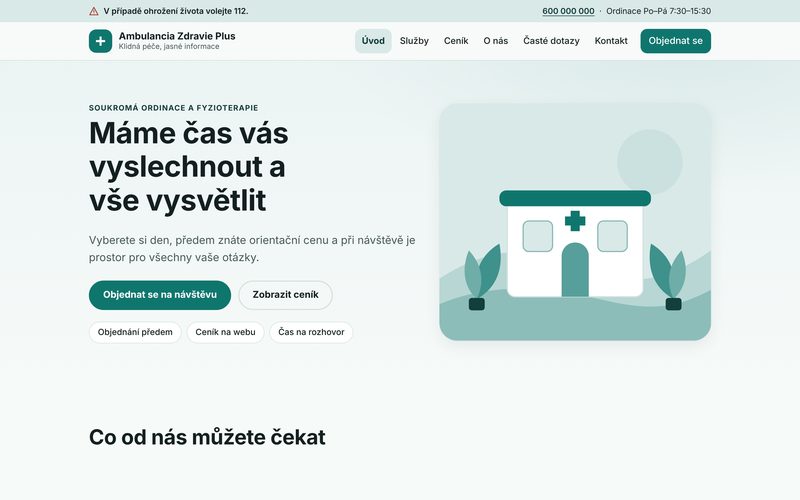This screenshot has height=500, width=800.
Task: Click the Klidná péče, jasné informace tagline
Action: pyautogui.click(x=169, y=46)
